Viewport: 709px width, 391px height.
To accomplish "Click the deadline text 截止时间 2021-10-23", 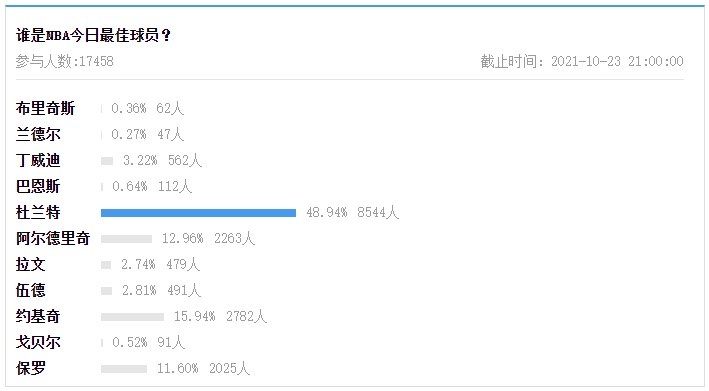I will tap(582, 61).
